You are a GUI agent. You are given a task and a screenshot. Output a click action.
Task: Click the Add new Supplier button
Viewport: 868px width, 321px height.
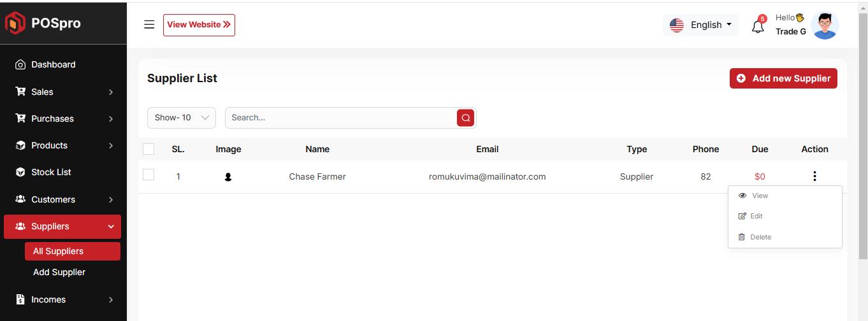[783, 78]
